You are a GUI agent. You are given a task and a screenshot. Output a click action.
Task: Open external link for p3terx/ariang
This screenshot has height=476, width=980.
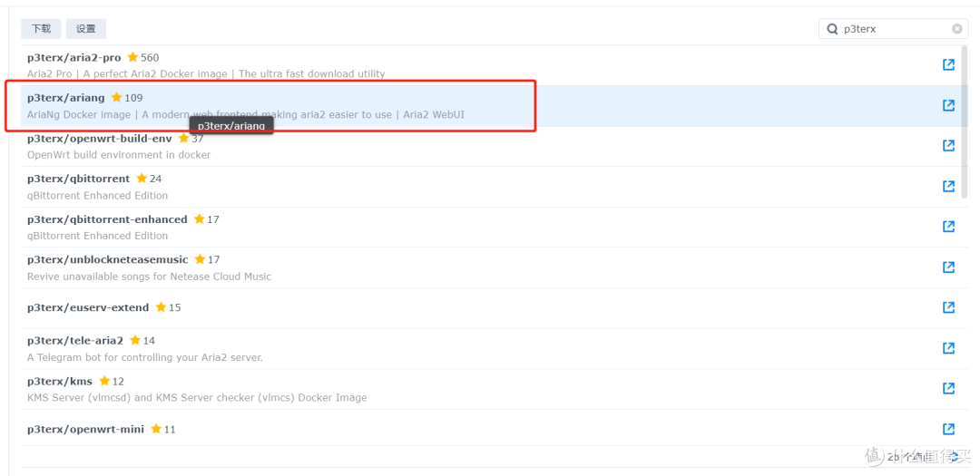pyautogui.click(x=948, y=105)
